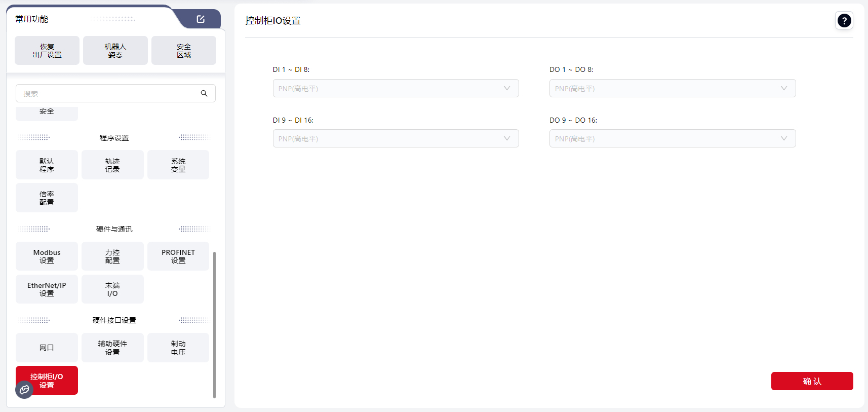Expand the DO 9 ~ DO 16 dropdown
868x412 pixels.
click(x=672, y=139)
